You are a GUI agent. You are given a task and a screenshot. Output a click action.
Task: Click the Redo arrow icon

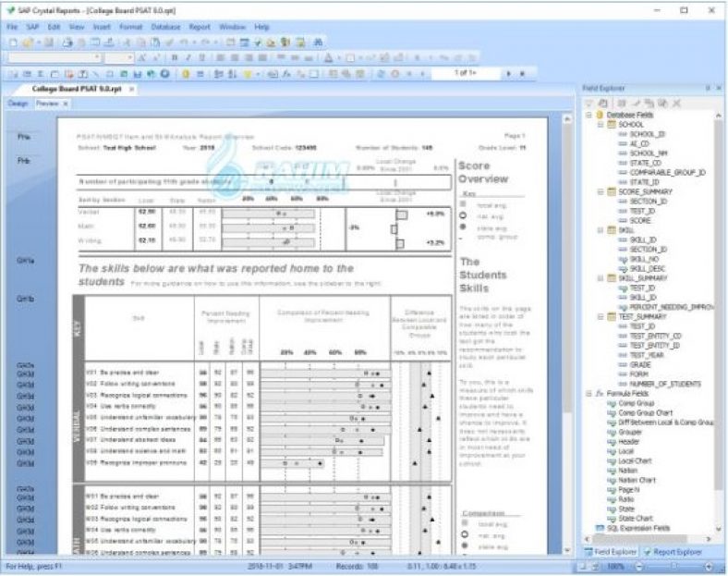(205, 43)
